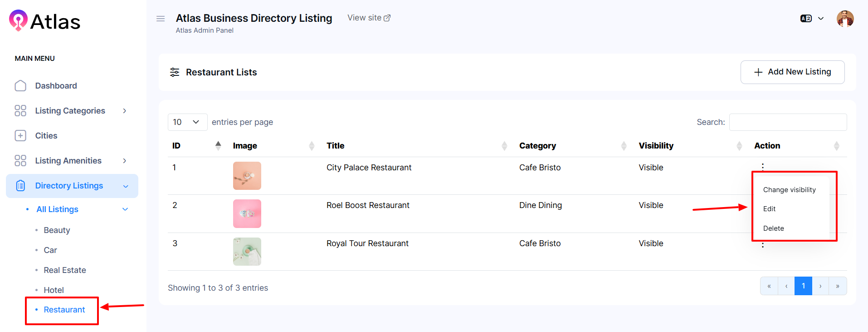Expand the Listing Amenities submenu
The image size is (868, 332).
pos(124,161)
